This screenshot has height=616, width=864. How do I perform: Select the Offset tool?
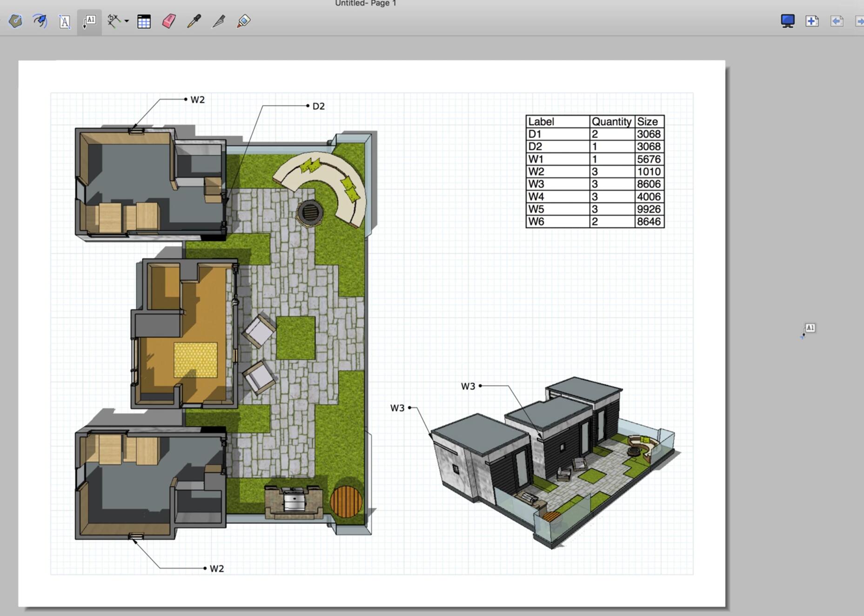40,21
